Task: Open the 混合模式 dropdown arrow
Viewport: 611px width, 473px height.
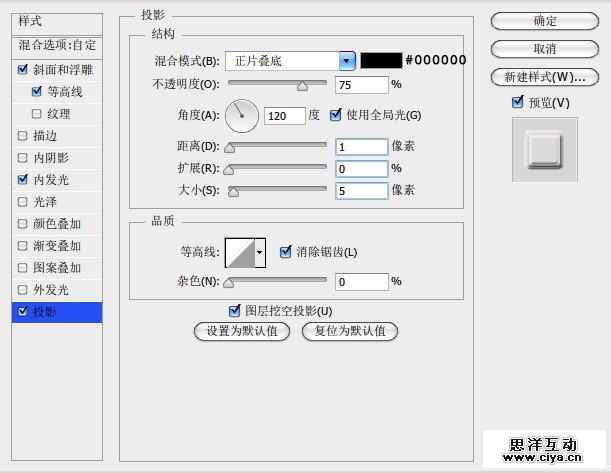Action: pyautogui.click(x=347, y=61)
